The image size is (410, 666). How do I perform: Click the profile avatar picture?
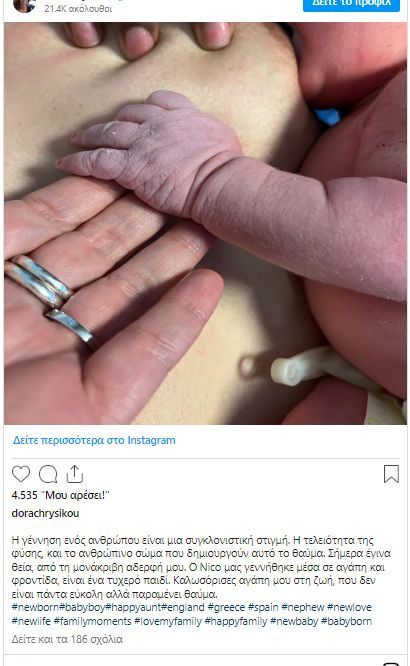pyautogui.click(x=24, y=6)
